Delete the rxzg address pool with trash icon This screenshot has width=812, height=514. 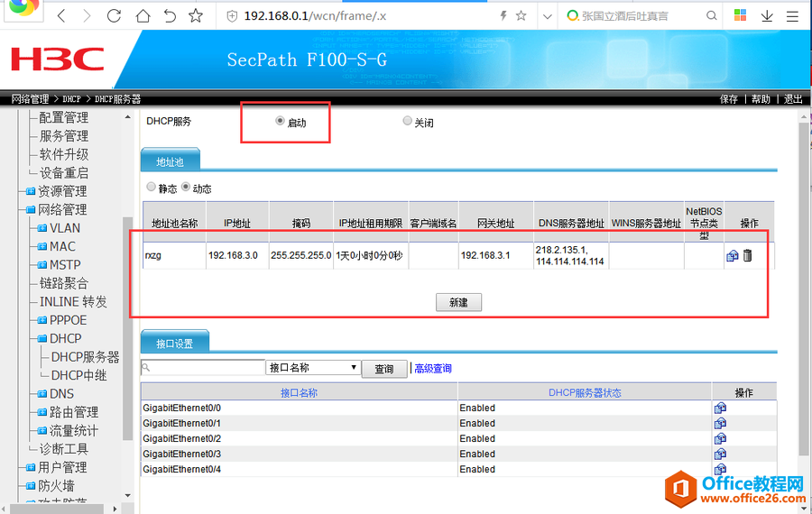[747, 255]
